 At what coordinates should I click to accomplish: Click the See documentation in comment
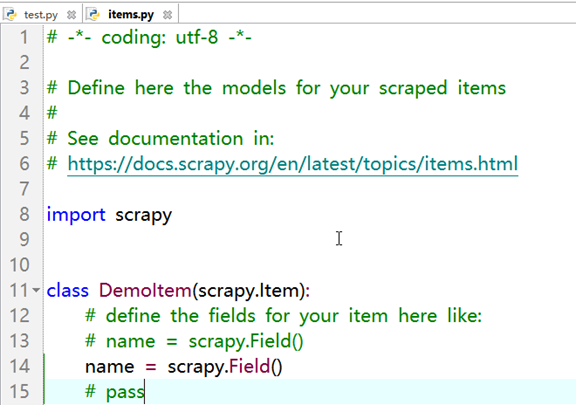tap(161, 139)
